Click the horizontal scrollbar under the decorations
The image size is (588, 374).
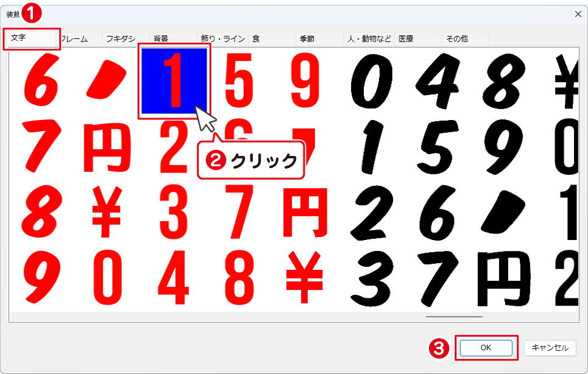pyautogui.click(x=454, y=317)
